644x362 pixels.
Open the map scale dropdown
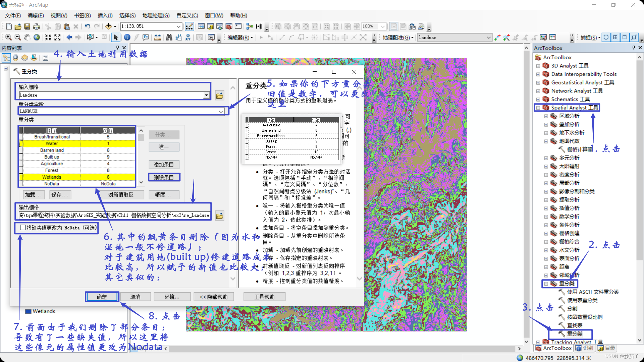pyautogui.click(x=178, y=26)
